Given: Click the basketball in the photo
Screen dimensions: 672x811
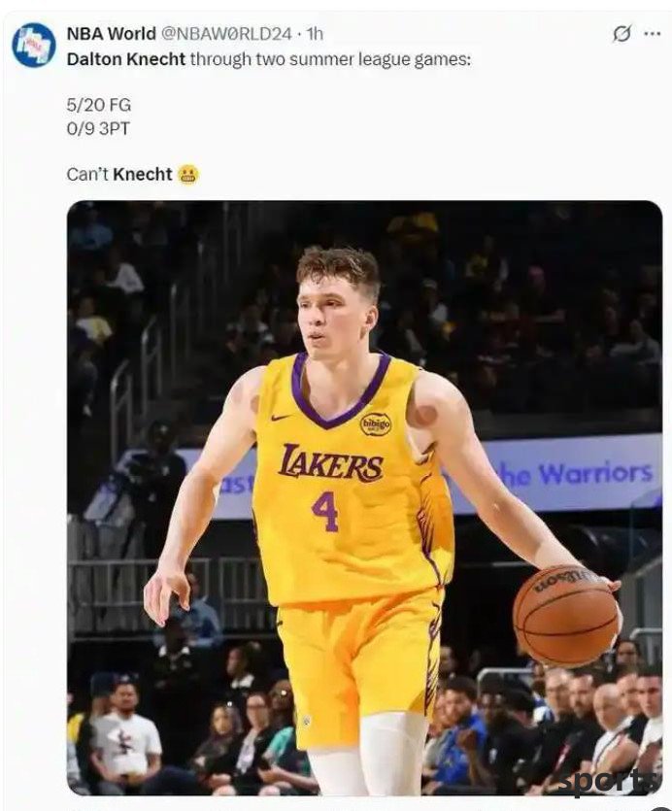Looking at the screenshot, I should 567,615.
